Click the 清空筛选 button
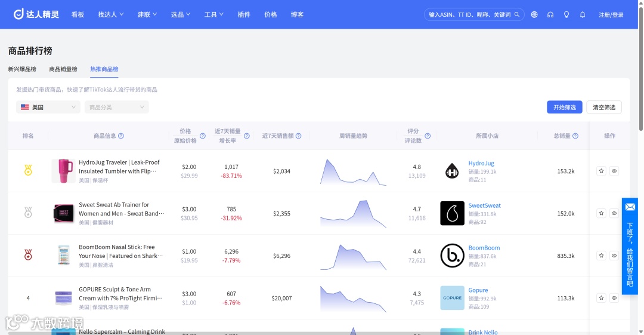Image resolution: width=644 pixels, height=335 pixels. (x=603, y=107)
